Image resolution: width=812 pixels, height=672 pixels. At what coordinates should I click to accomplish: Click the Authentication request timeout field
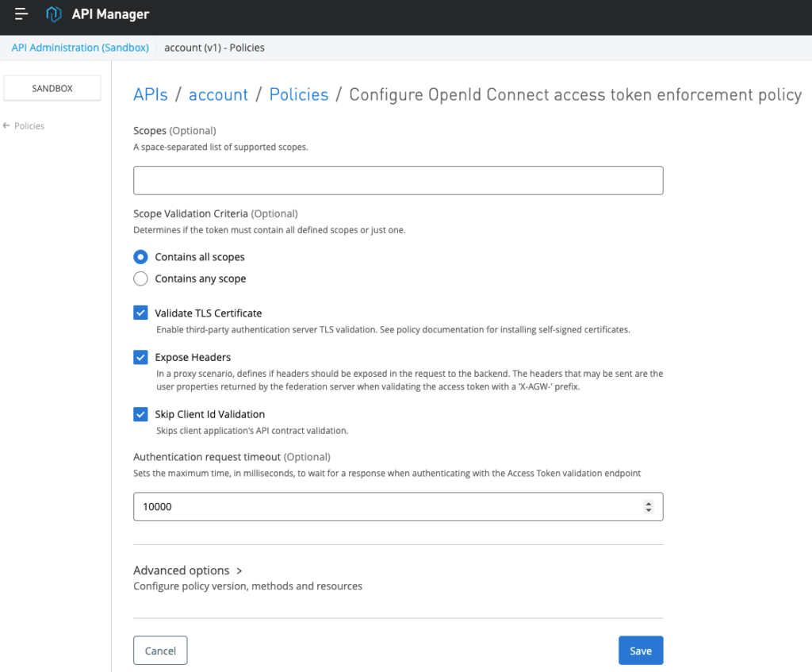(389, 507)
